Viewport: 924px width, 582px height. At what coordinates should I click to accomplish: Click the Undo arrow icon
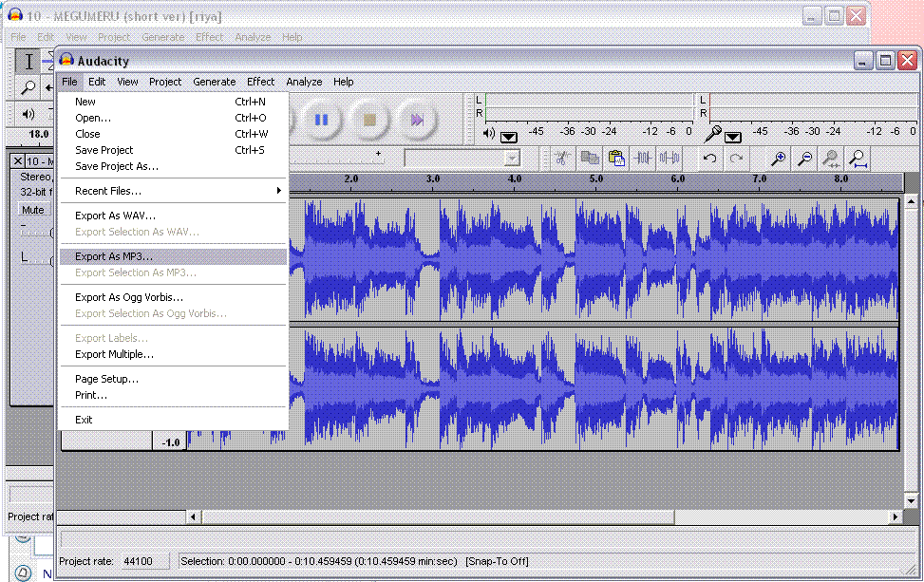pos(709,159)
